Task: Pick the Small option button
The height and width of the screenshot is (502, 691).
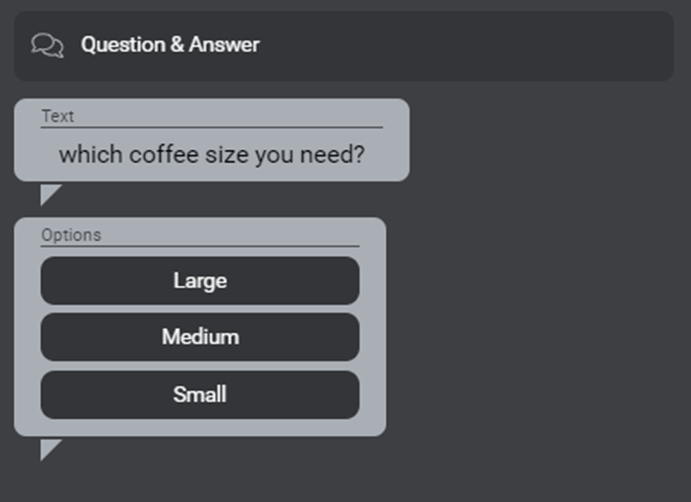Action: [x=200, y=395]
